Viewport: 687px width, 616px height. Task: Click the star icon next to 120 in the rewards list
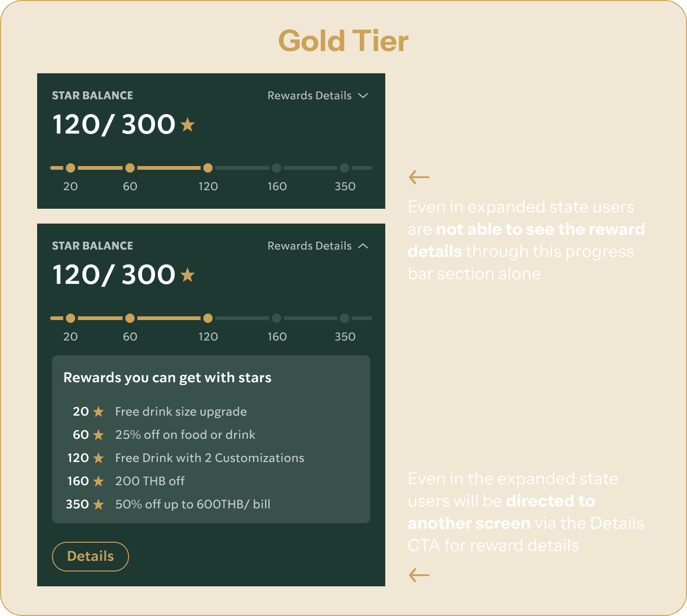[98, 458]
